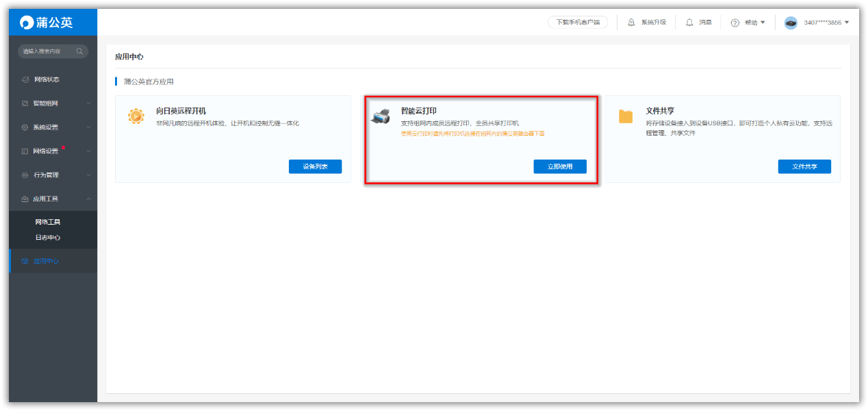Click the 蒲公英 logo in the header
This screenshot has width=868, height=411.
tap(46, 23)
